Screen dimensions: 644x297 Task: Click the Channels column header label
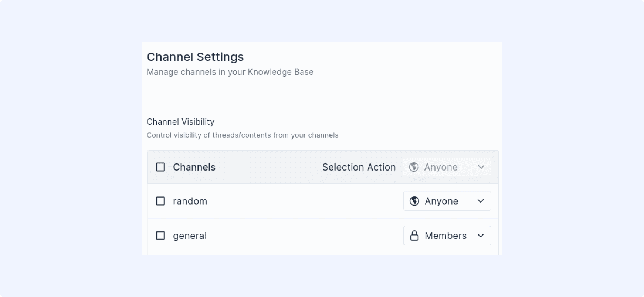tap(194, 167)
